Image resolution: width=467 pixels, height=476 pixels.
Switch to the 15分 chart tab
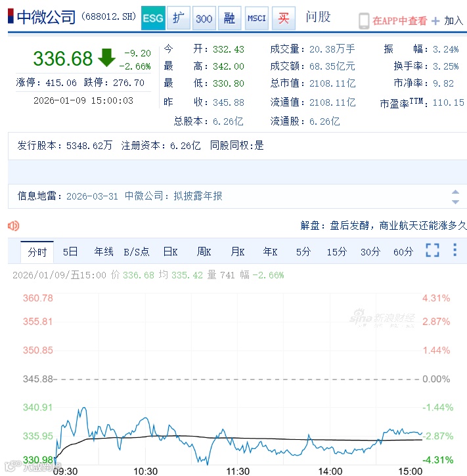(337, 251)
